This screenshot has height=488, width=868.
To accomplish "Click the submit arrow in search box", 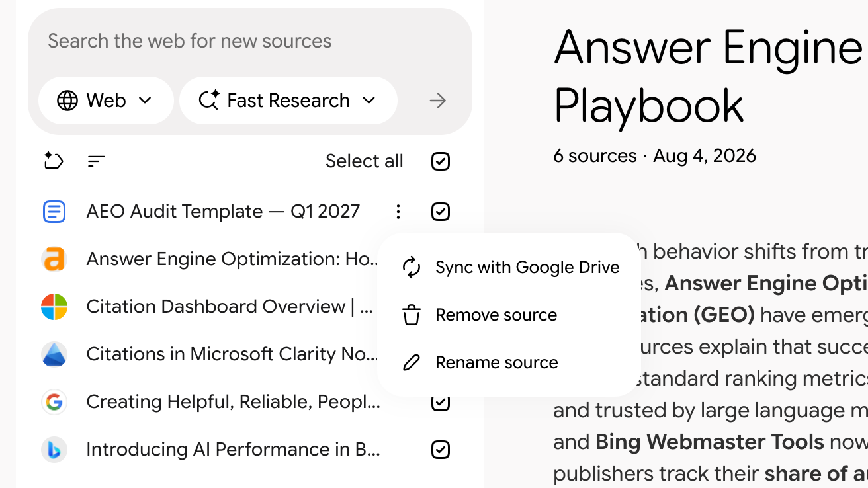I will click(x=437, y=101).
